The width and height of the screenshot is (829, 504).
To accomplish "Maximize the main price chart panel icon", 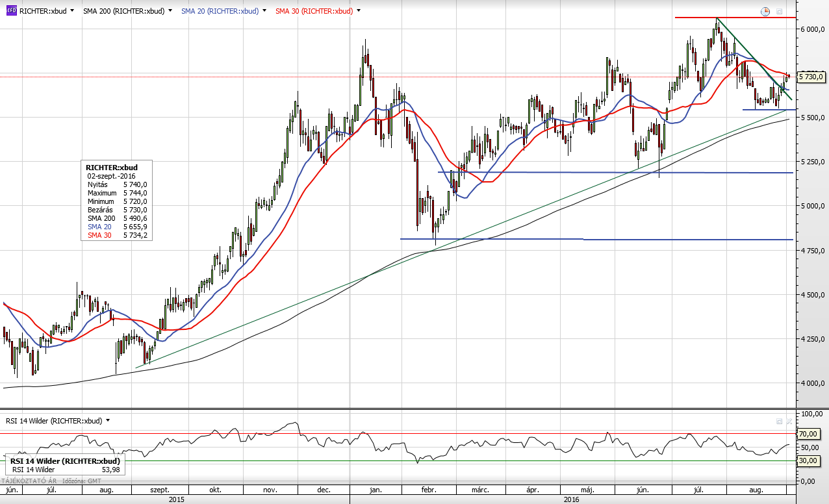I will pos(779,12).
